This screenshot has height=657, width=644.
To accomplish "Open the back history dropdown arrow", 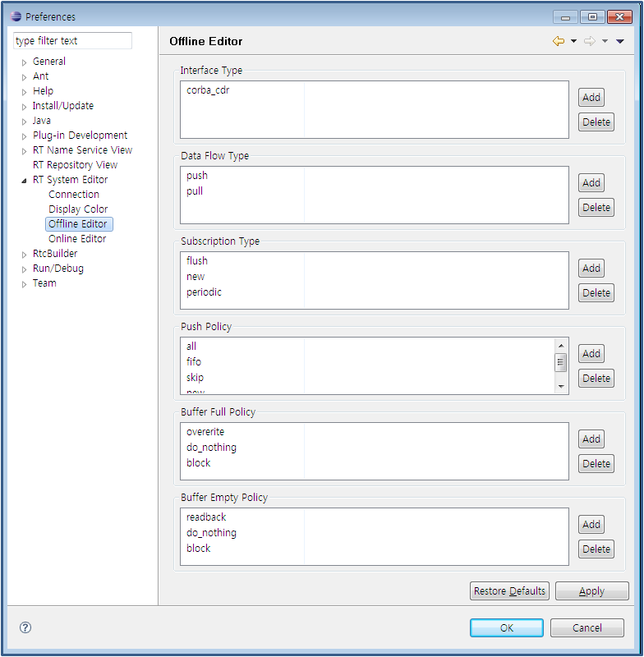I will coord(573,41).
